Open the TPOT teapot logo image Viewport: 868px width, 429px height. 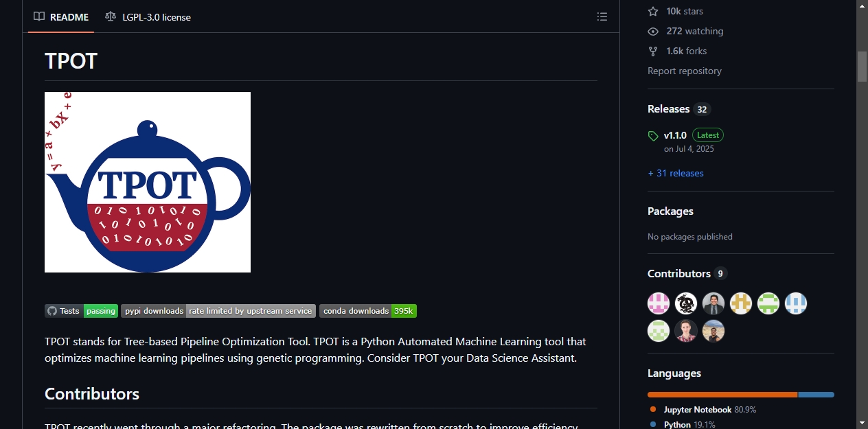[x=148, y=182]
